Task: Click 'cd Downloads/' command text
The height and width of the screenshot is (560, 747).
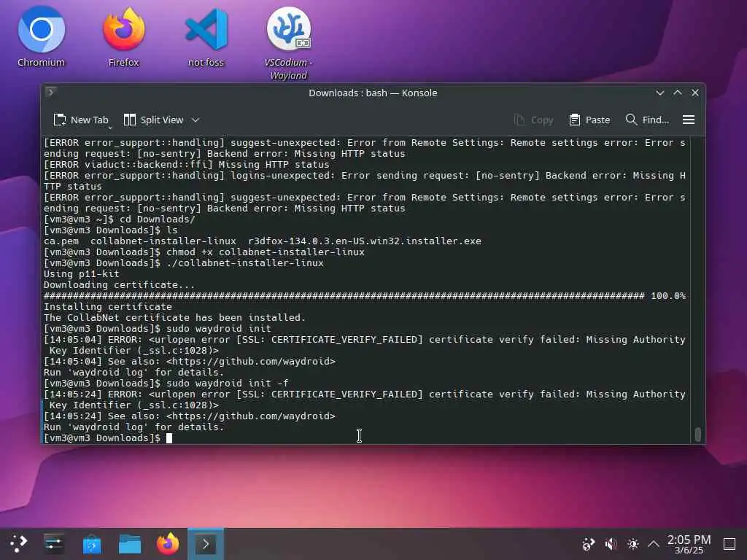Action: [158, 219]
